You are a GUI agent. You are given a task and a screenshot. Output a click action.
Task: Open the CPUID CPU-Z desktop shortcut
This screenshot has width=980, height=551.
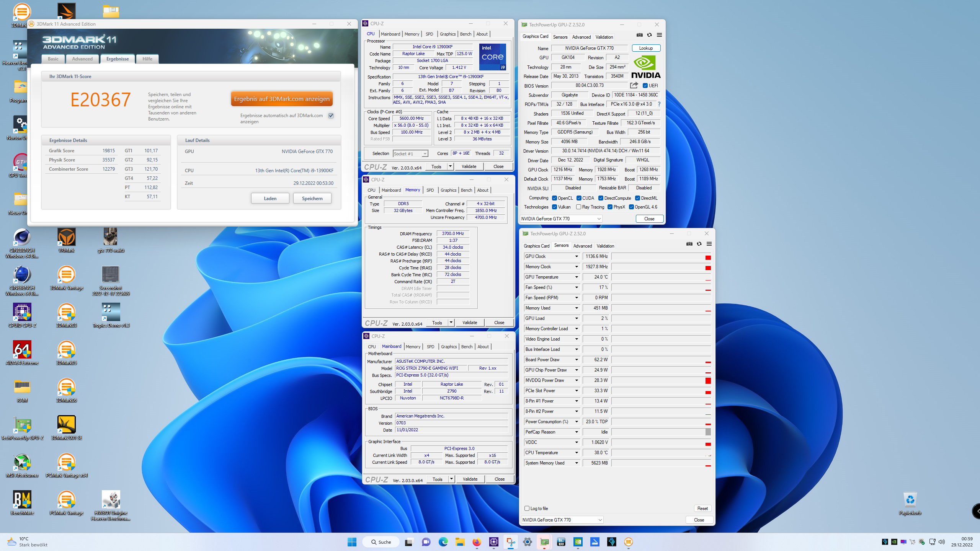22,315
